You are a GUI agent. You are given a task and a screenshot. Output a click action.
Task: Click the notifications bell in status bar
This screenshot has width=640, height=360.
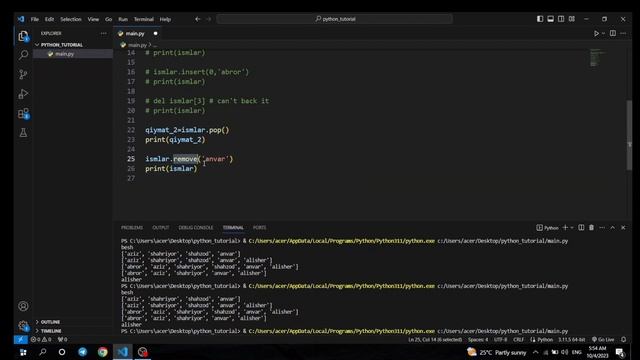click(x=624, y=339)
